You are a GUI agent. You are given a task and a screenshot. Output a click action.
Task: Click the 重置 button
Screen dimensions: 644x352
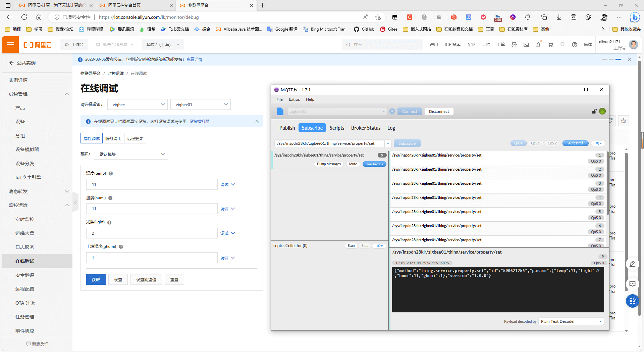(174, 279)
